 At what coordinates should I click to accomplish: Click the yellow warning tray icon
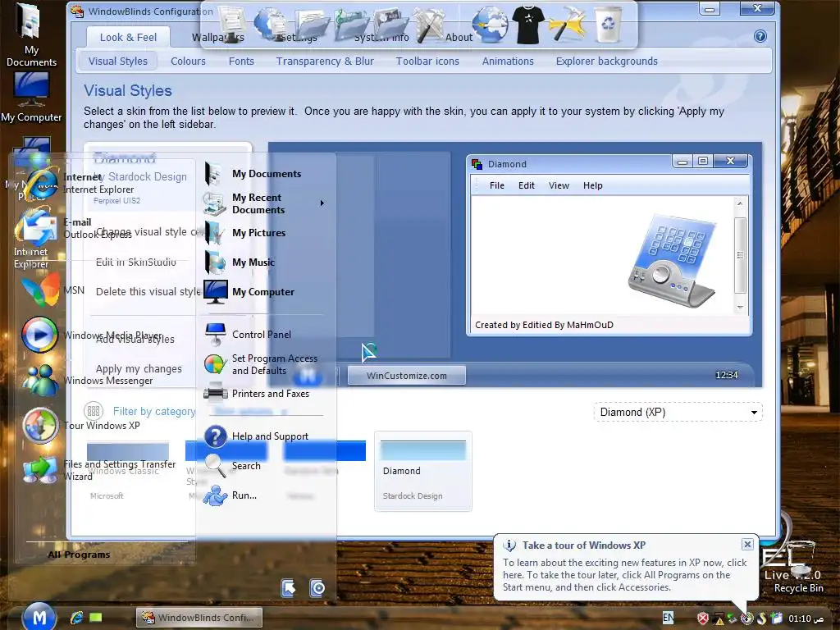click(x=718, y=619)
